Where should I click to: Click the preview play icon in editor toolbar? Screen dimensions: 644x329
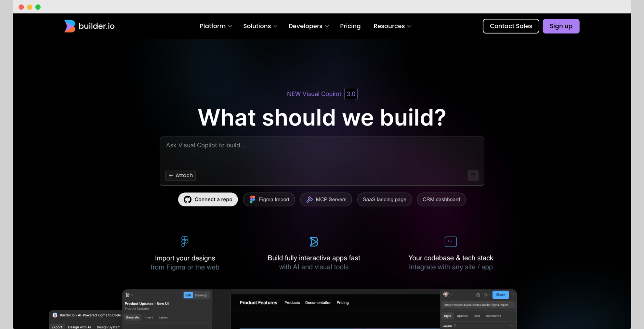486,295
